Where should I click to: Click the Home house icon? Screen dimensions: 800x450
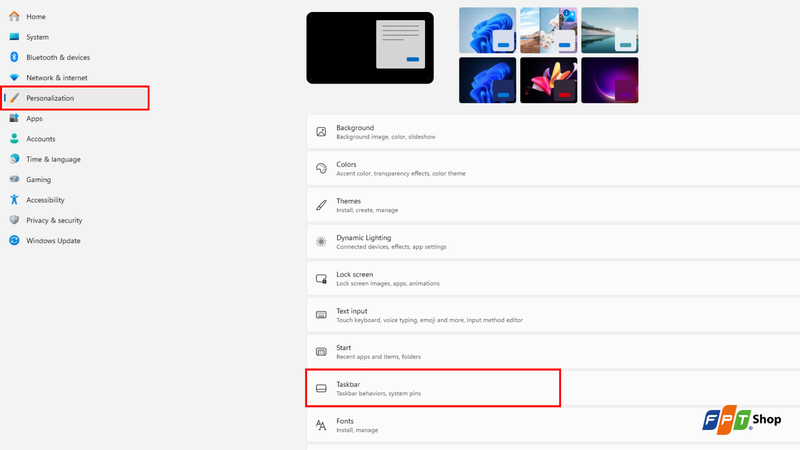coord(14,16)
